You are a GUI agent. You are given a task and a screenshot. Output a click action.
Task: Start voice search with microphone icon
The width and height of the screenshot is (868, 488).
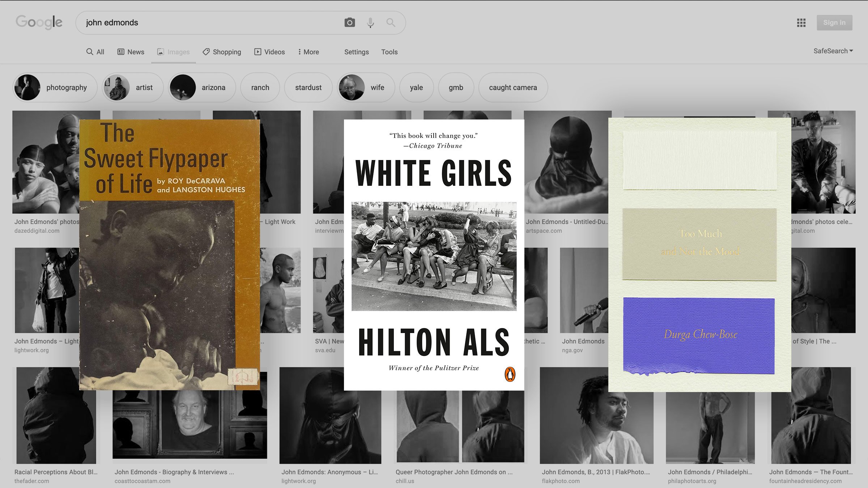coord(370,22)
